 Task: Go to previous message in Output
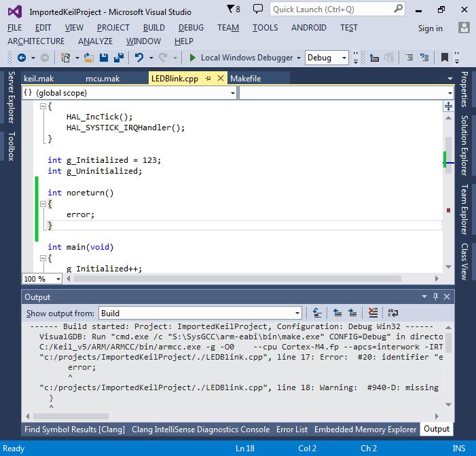337,313
